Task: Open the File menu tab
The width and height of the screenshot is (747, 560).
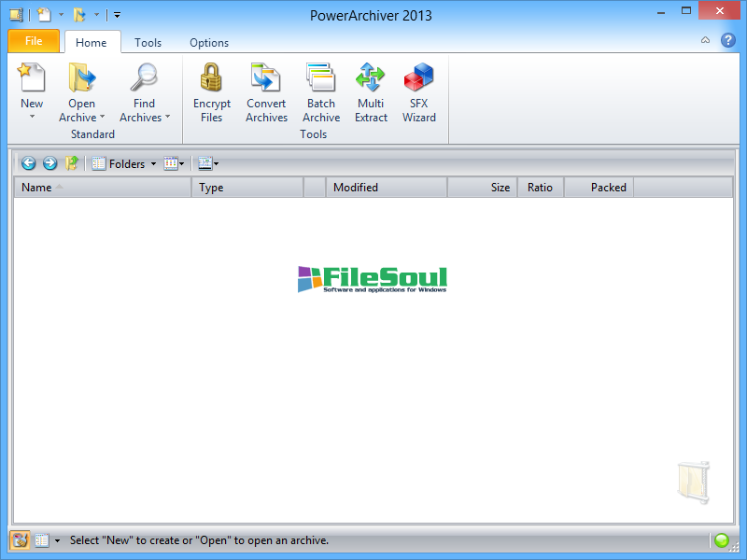Action: click(34, 41)
